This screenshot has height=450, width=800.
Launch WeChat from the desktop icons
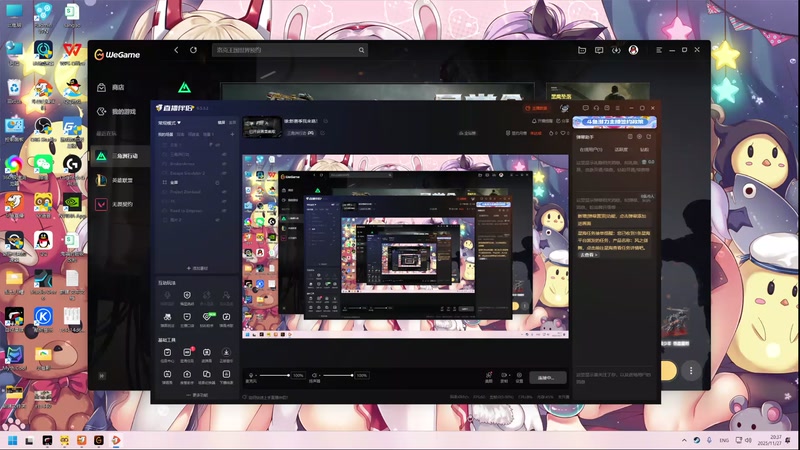point(43,164)
